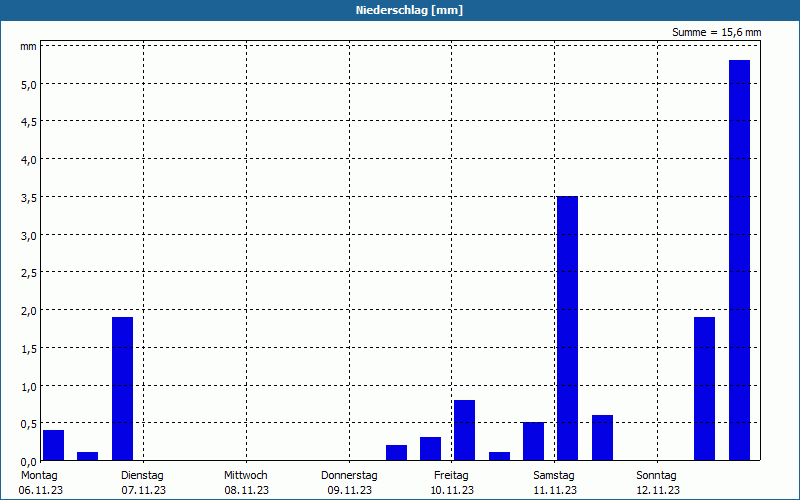Click the "Freitag" day label
This screenshot has height=500, width=800.
click(452, 476)
